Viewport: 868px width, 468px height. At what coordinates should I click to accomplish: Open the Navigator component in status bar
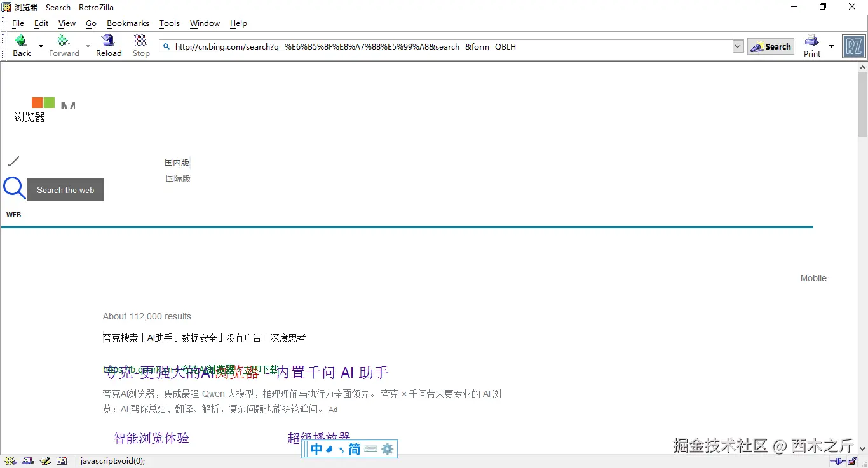[x=10, y=461]
